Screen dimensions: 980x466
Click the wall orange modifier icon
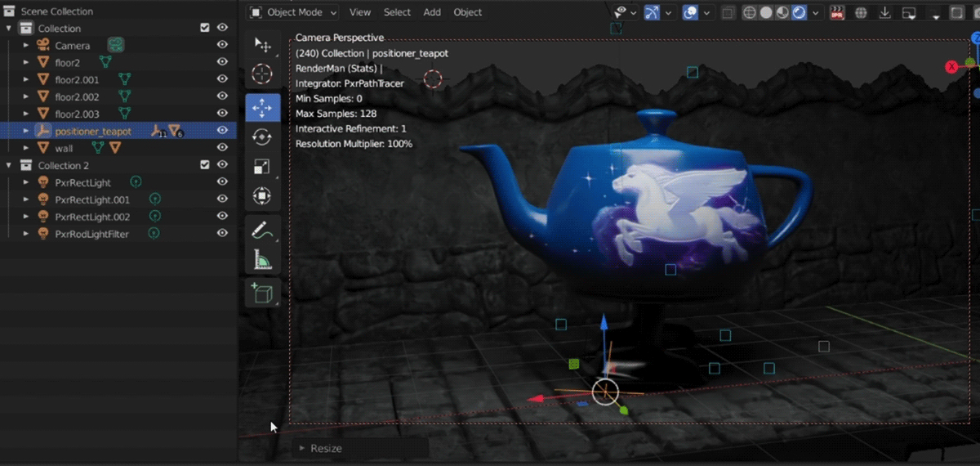pos(115,148)
